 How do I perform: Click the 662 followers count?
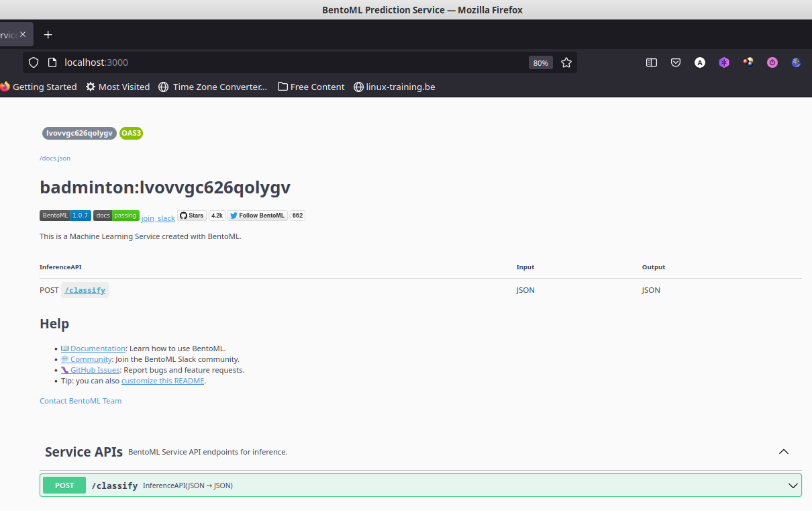[x=297, y=216]
